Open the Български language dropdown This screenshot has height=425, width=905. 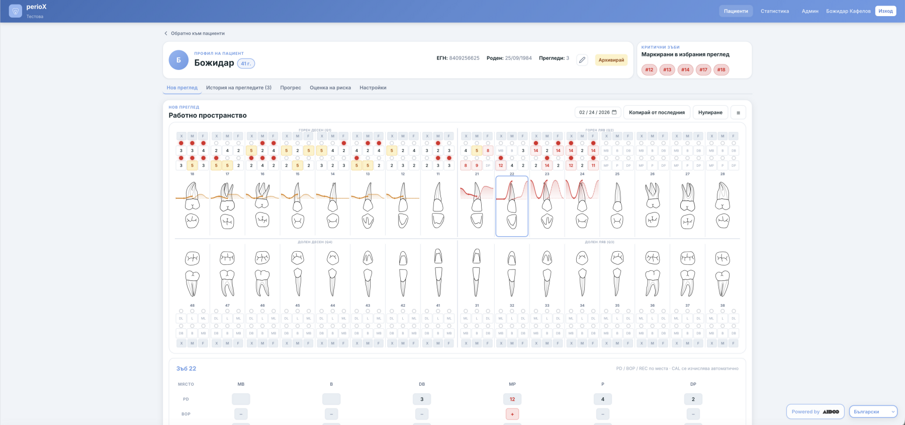pos(872,411)
